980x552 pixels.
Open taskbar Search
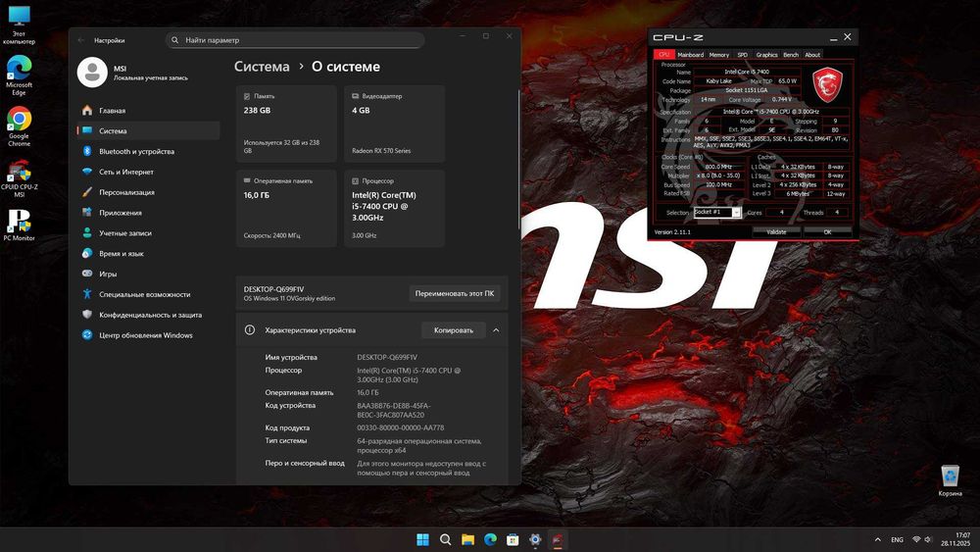click(445, 539)
